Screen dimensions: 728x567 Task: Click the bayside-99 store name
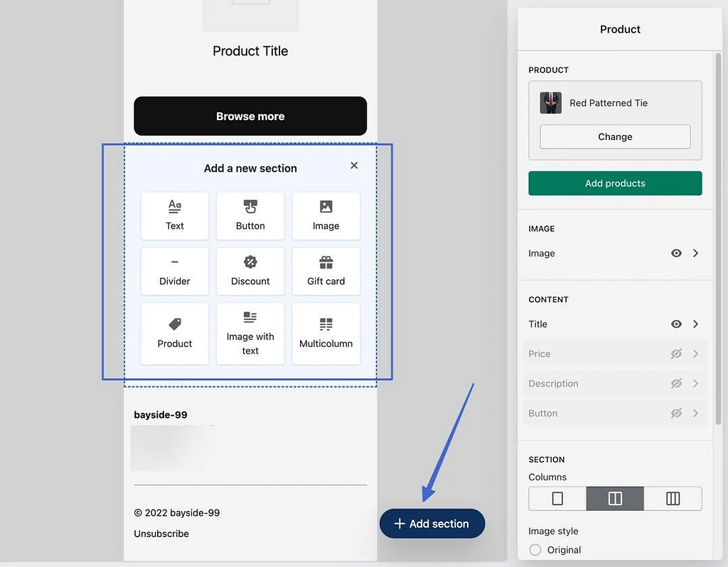(161, 415)
